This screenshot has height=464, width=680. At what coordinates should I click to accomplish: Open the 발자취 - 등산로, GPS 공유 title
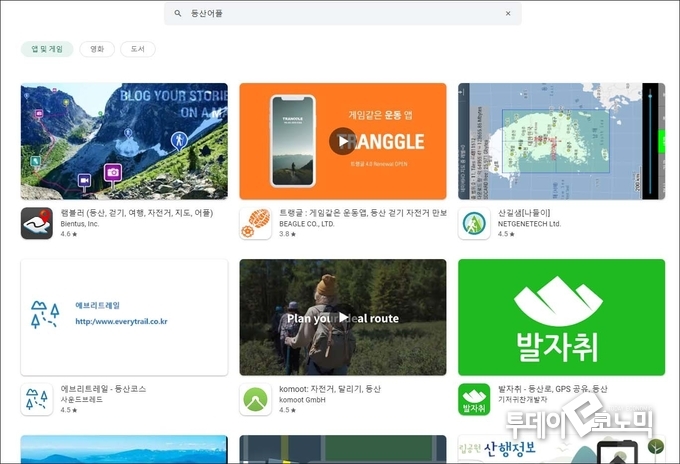pos(552,389)
